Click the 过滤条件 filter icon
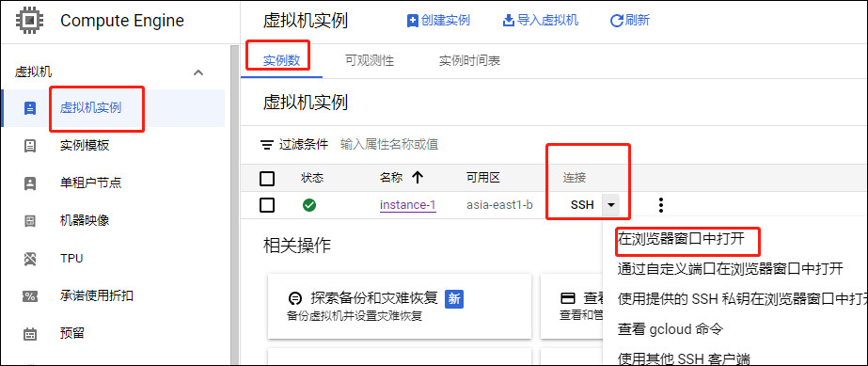 (x=267, y=145)
